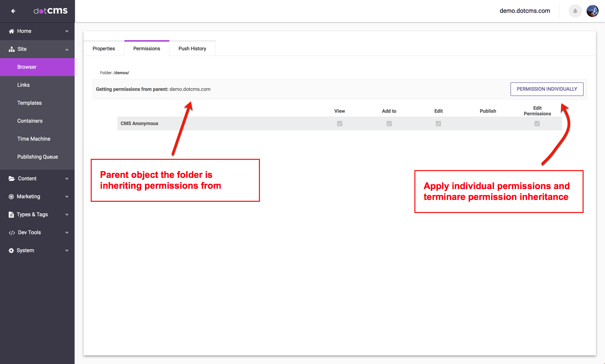Image resolution: width=605 pixels, height=364 pixels.
Task: Click the Types & Tags document icon
Action: coord(11,215)
